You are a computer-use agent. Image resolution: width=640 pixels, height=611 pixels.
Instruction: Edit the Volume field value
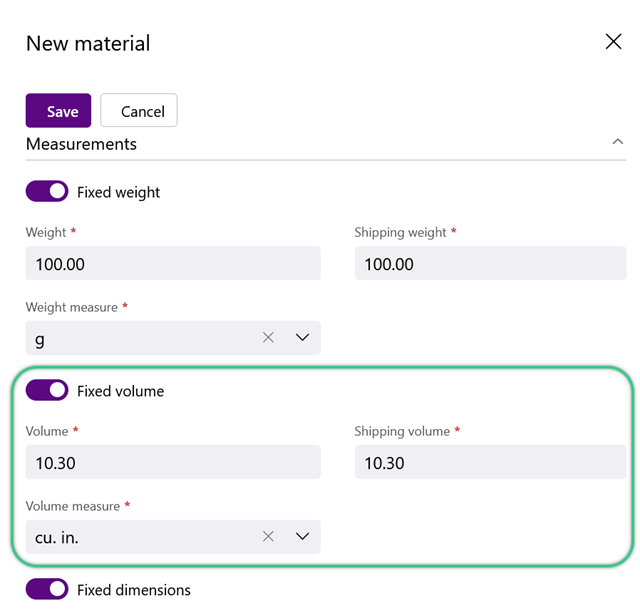pos(173,462)
